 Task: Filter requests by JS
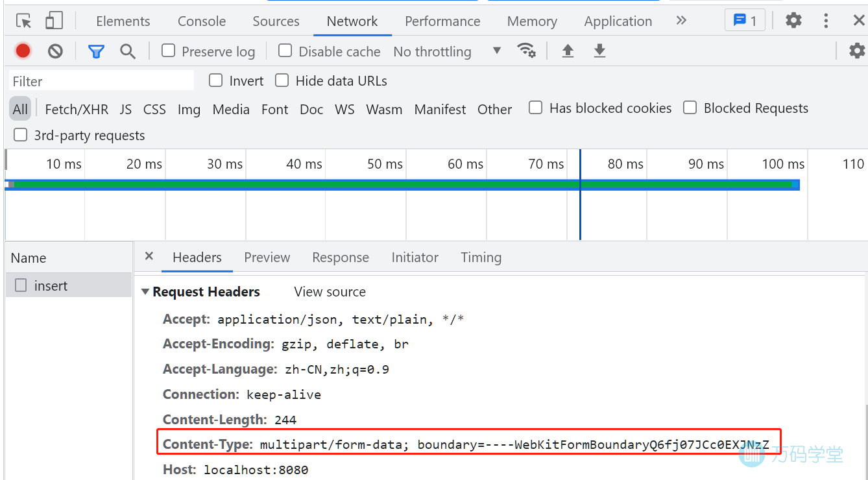(x=126, y=109)
